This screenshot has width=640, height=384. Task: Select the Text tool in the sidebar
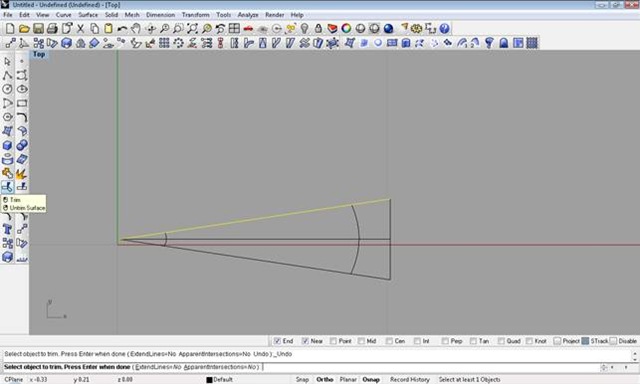point(7,229)
